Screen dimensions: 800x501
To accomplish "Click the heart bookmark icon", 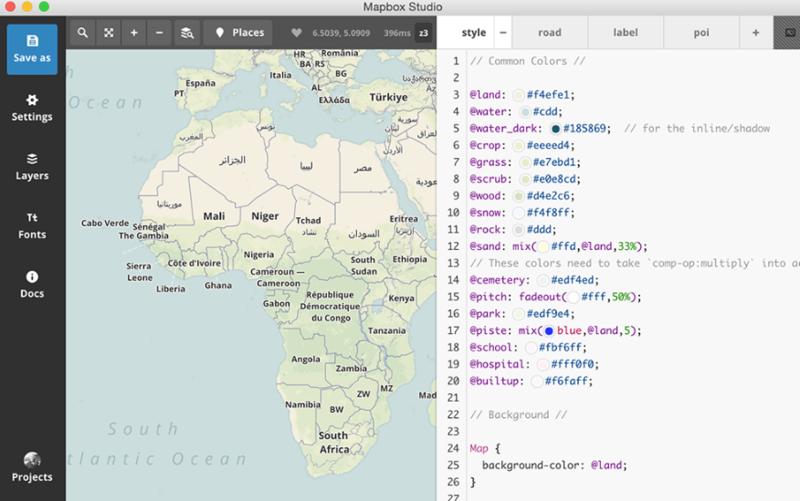I will click(296, 33).
